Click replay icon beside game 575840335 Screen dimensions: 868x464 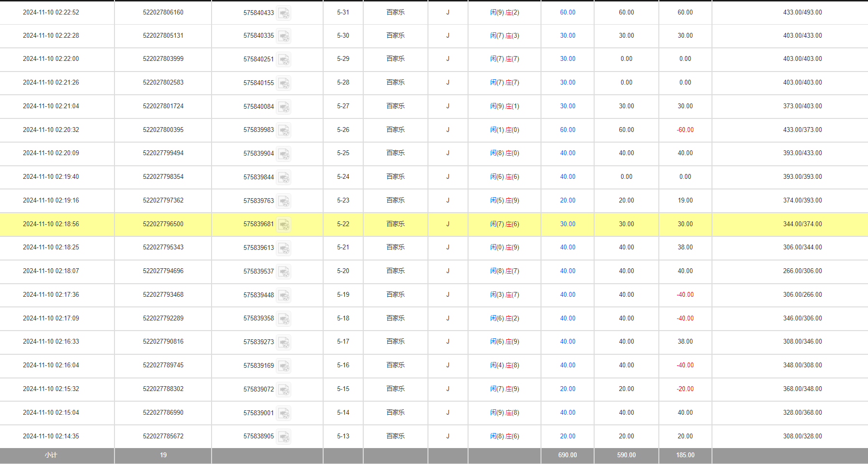pos(284,36)
